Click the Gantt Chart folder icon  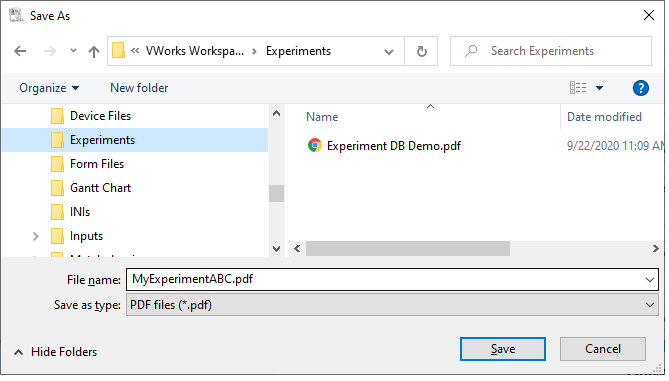click(x=57, y=188)
